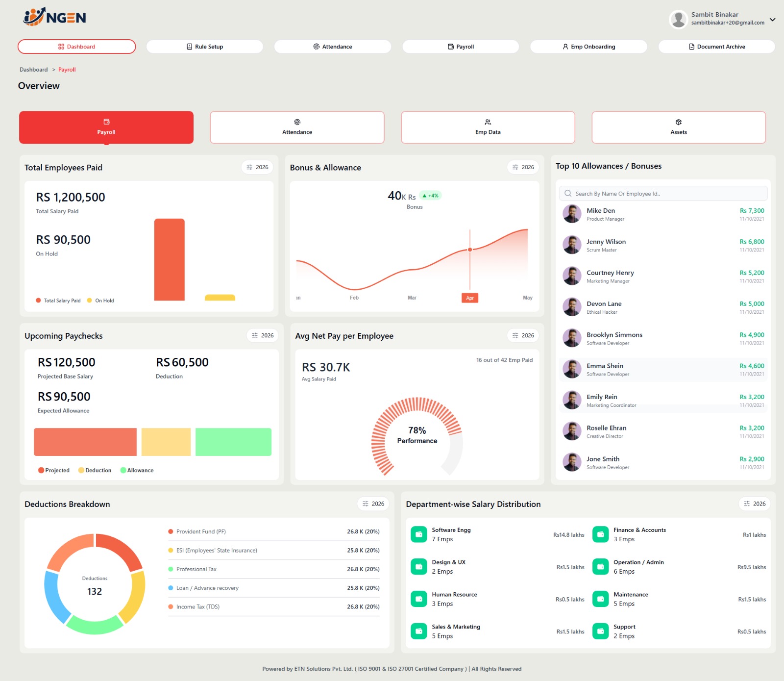Select the Rule Setup icon
This screenshot has height=681, width=784.
(x=189, y=46)
